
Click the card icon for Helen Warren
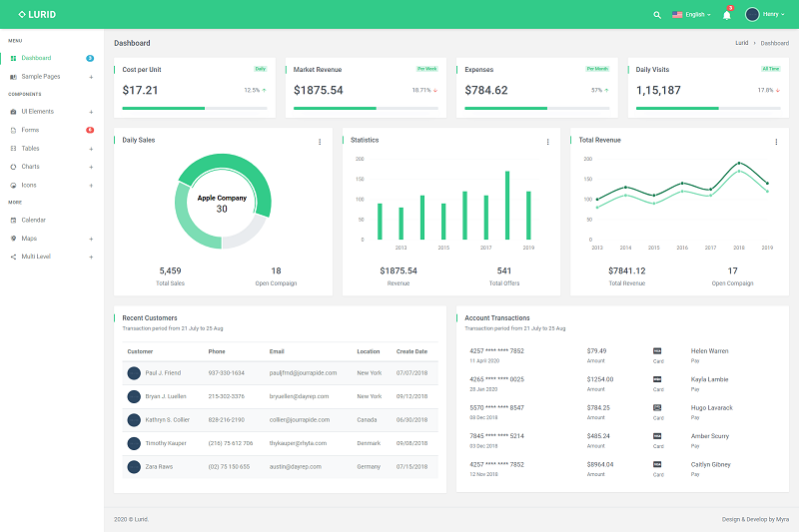(656, 350)
